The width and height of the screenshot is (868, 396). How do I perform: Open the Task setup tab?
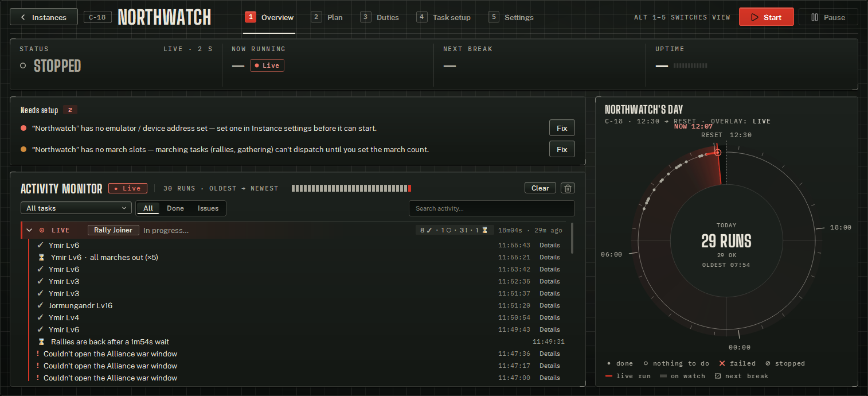pos(443,17)
